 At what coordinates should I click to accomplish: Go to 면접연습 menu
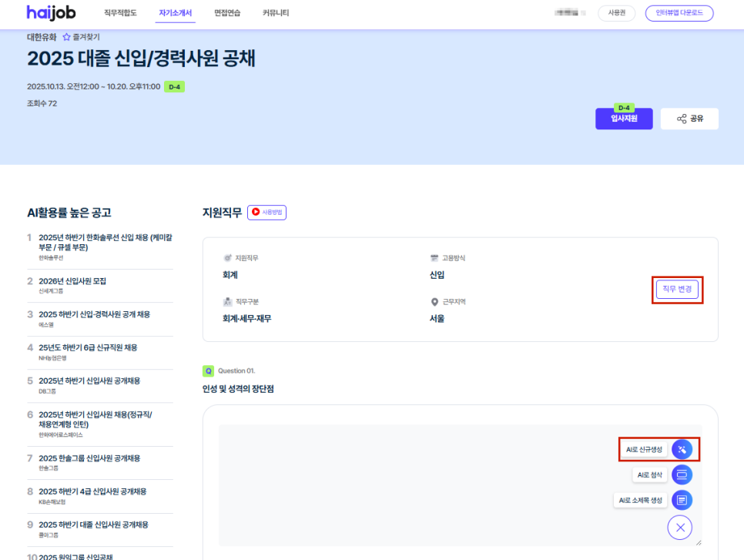[x=227, y=13]
